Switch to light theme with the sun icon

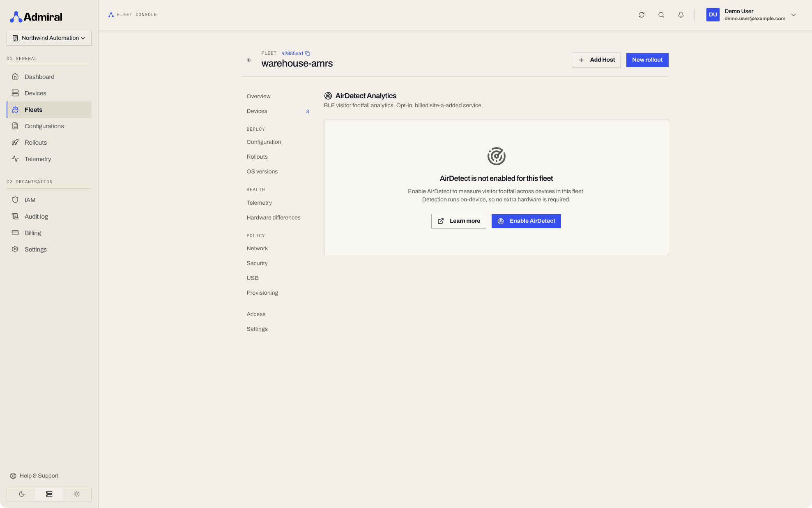77,494
